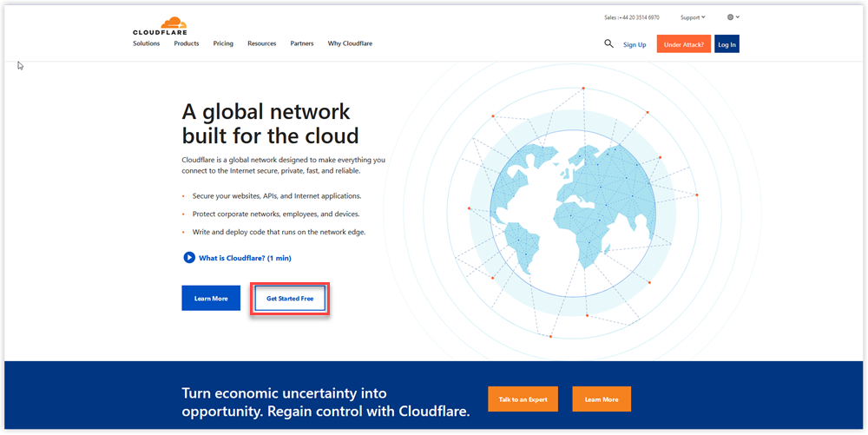Viewport: 868px width, 435px height.
Task: Click the Cloudflare logo
Action: tap(160, 26)
